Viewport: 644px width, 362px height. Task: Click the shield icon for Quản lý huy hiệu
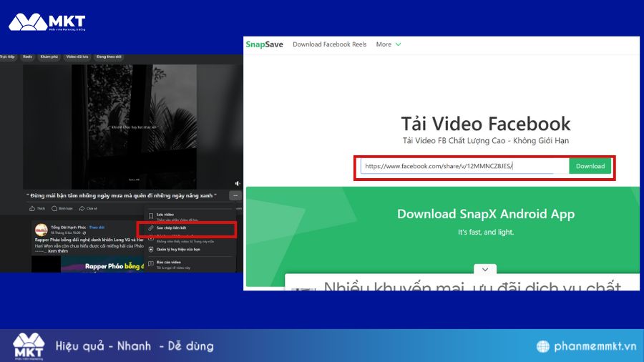pos(151,249)
